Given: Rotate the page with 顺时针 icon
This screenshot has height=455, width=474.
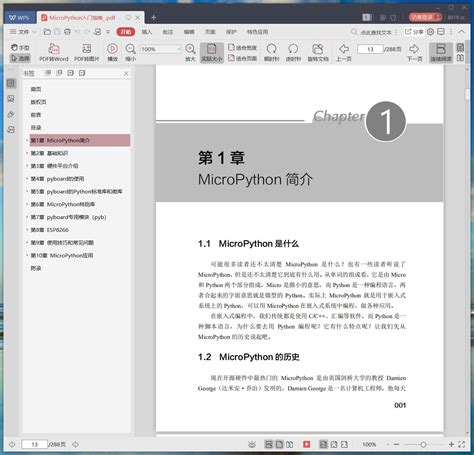Looking at the screenshot, I should pos(272,52).
